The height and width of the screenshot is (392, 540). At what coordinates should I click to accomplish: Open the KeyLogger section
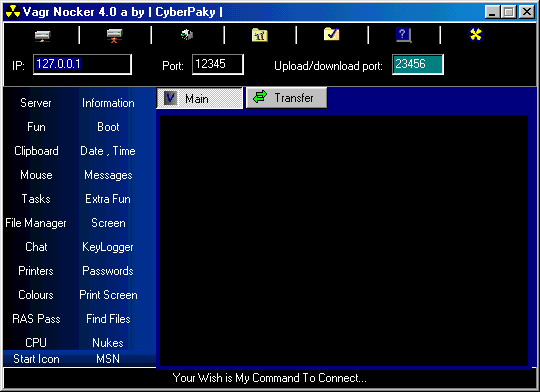[108, 247]
